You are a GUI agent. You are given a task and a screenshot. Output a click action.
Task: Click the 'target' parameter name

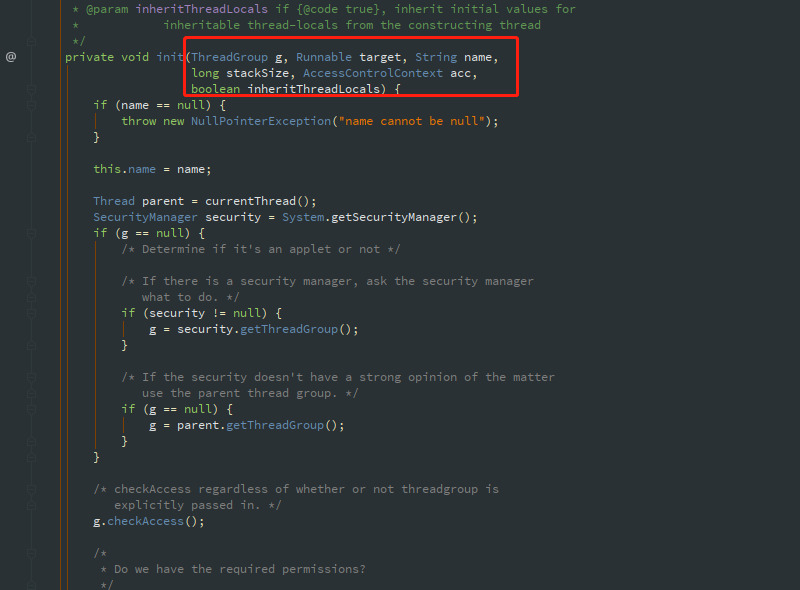pos(380,57)
